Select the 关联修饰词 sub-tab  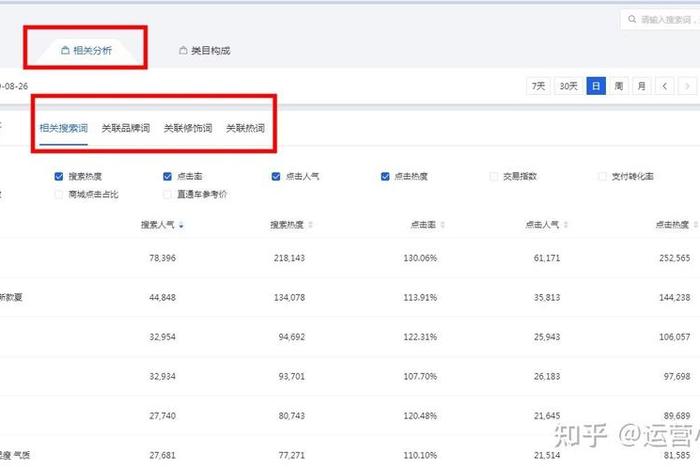(x=188, y=128)
